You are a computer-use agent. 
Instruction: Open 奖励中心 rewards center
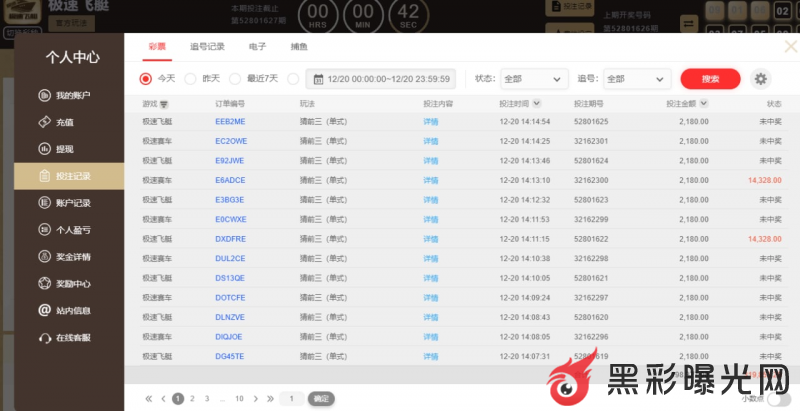coord(72,283)
